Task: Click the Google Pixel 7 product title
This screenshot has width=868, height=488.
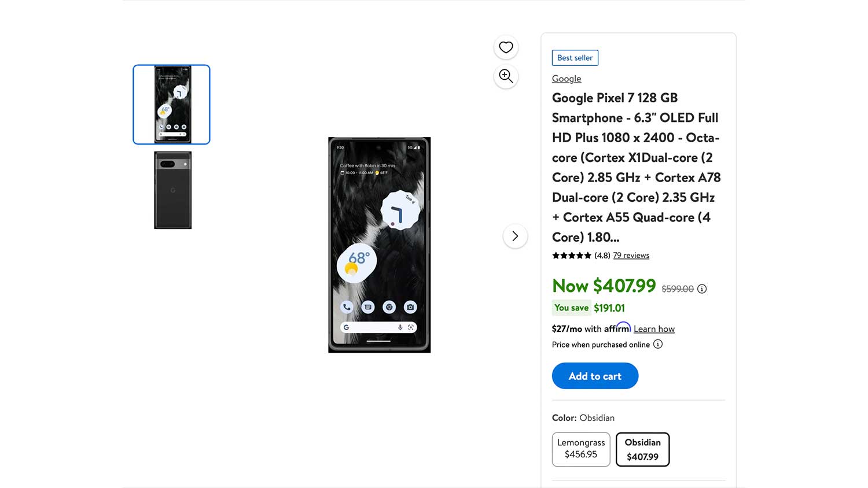Action: coord(635,167)
